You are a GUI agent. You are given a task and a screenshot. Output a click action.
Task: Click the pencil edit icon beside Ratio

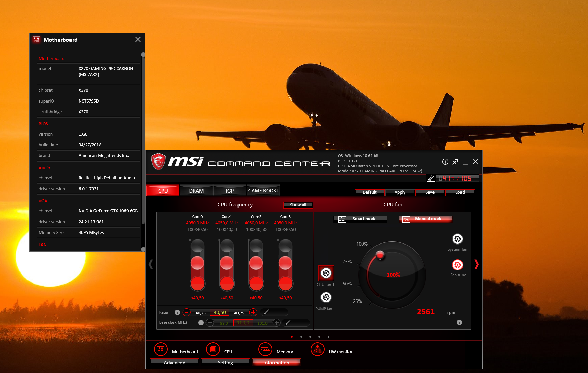pos(266,312)
